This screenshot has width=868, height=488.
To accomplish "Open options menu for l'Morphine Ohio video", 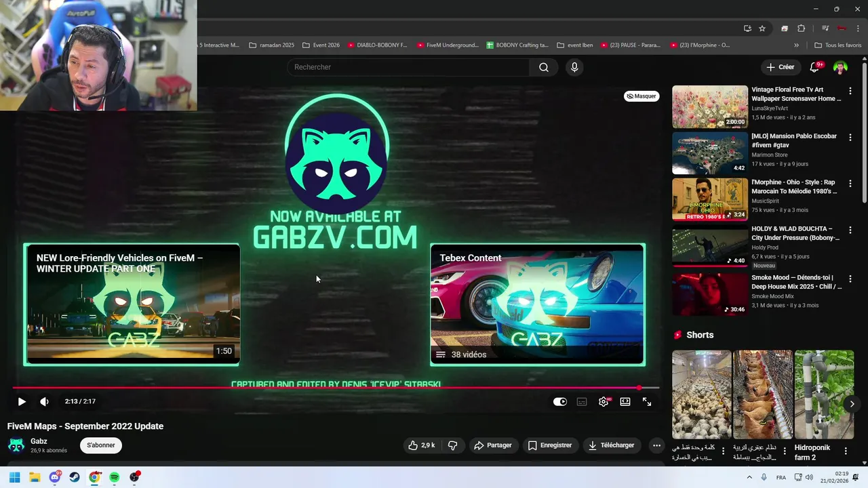I will tap(850, 183).
